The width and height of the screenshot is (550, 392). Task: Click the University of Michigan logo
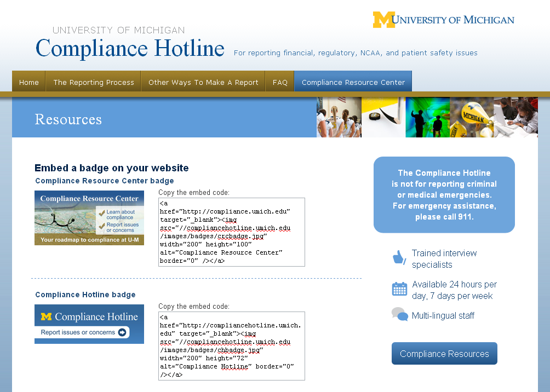(443, 20)
